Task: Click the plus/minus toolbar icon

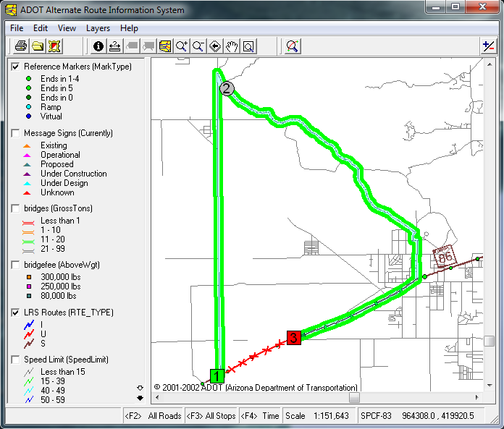Action: 489,46
